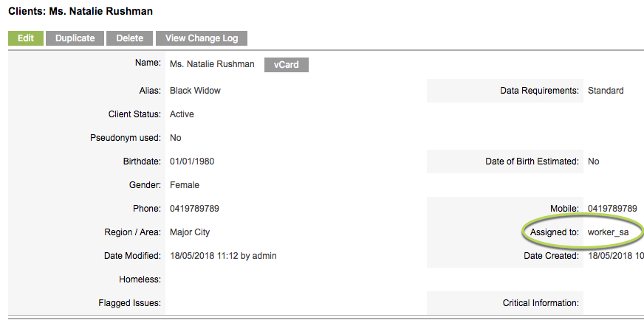Click the green Edit button
This screenshot has width=644, height=323.
pyautogui.click(x=25, y=38)
